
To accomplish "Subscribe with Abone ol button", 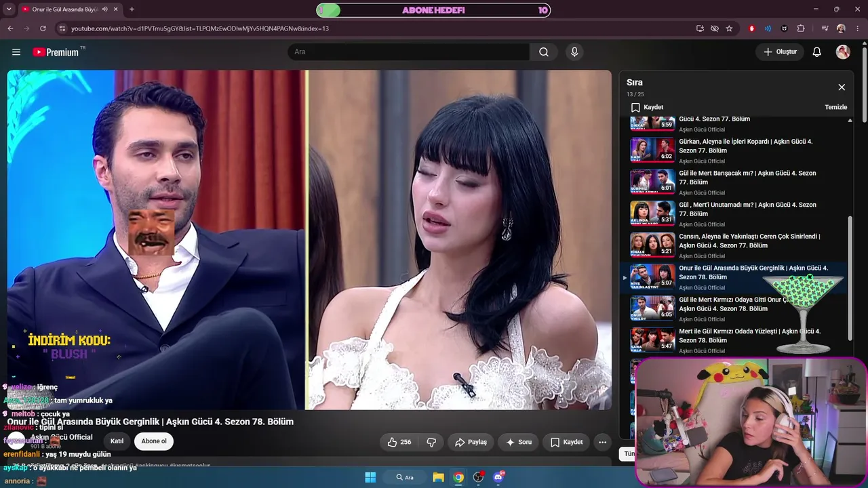I will (154, 441).
